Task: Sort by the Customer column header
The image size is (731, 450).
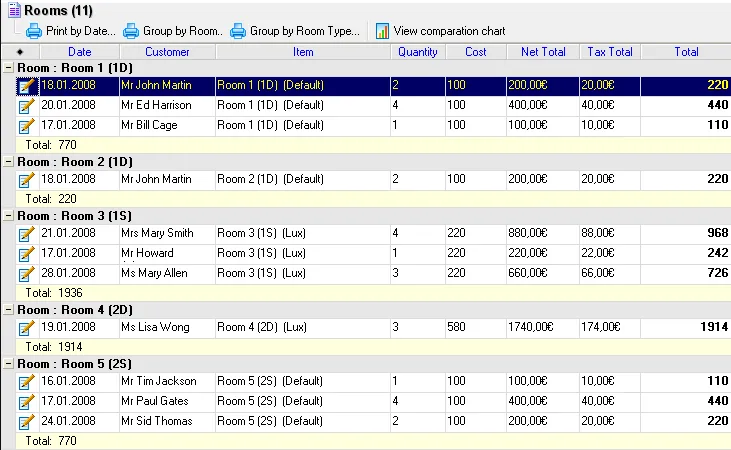Action: (167, 52)
